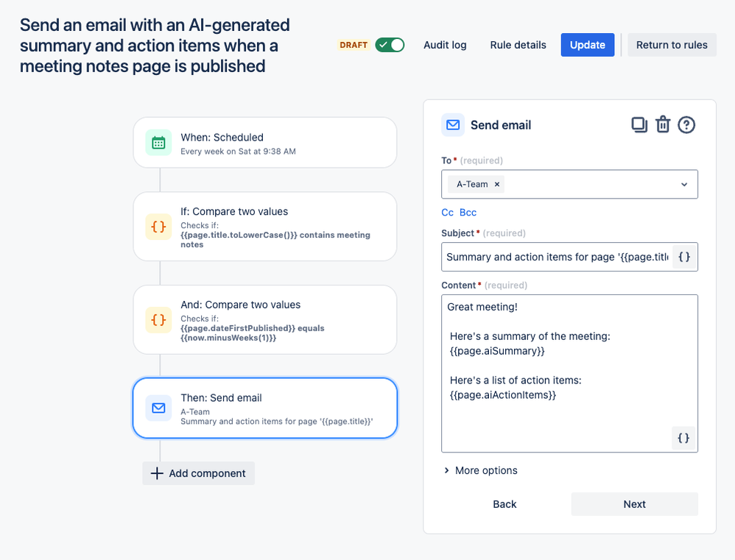The height and width of the screenshot is (560, 735).
Task: Click 'Great meeting!' text in content
Action: pos(482,307)
